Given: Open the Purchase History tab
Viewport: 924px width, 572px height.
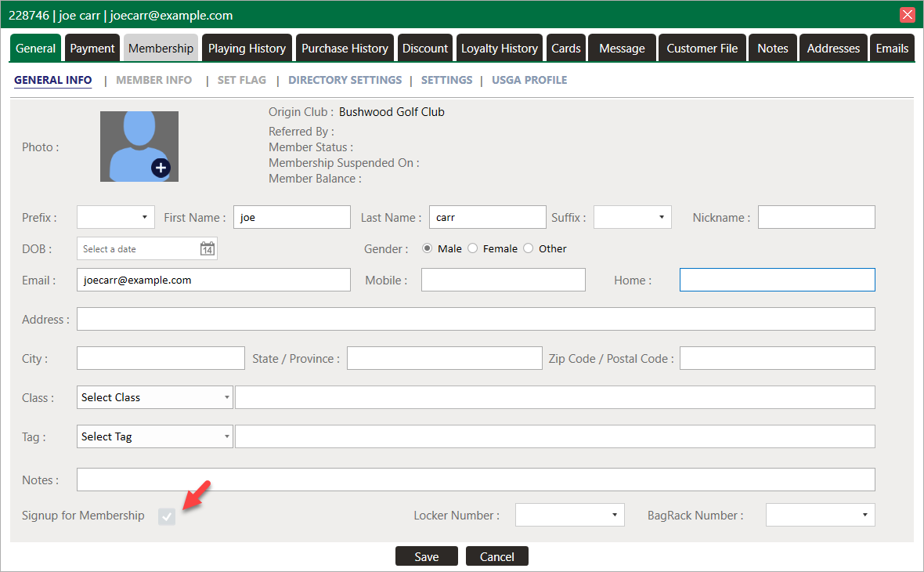Looking at the screenshot, I should [345, 49].
